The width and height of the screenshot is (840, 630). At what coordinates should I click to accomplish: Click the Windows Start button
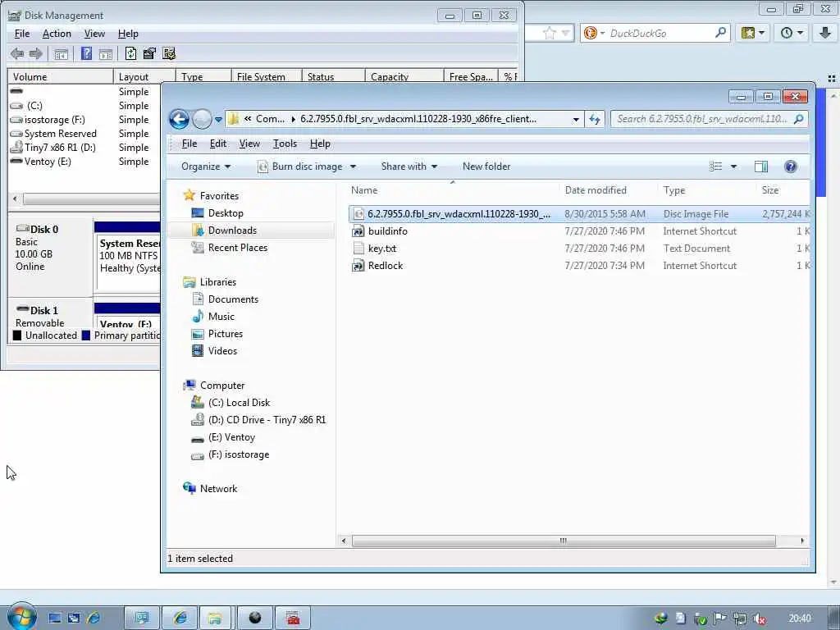[x=21, y=617]
